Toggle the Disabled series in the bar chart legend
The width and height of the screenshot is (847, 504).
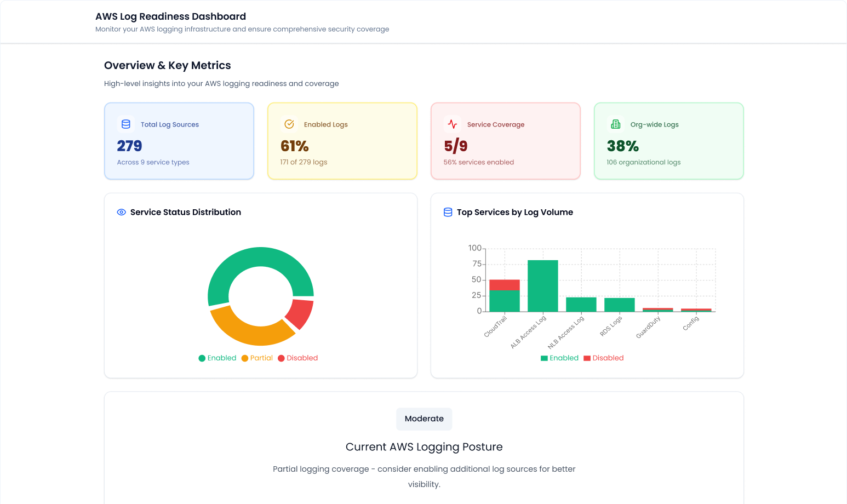603,358
